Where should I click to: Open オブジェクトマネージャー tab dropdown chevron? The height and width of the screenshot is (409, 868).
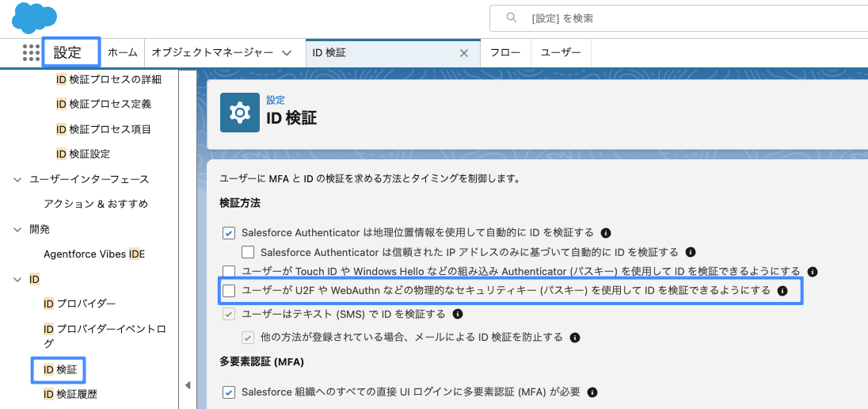click(287, 53)
